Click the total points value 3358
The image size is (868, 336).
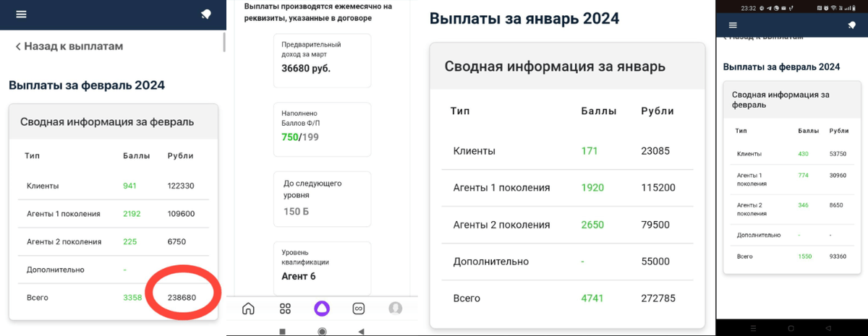coord(132,297)
